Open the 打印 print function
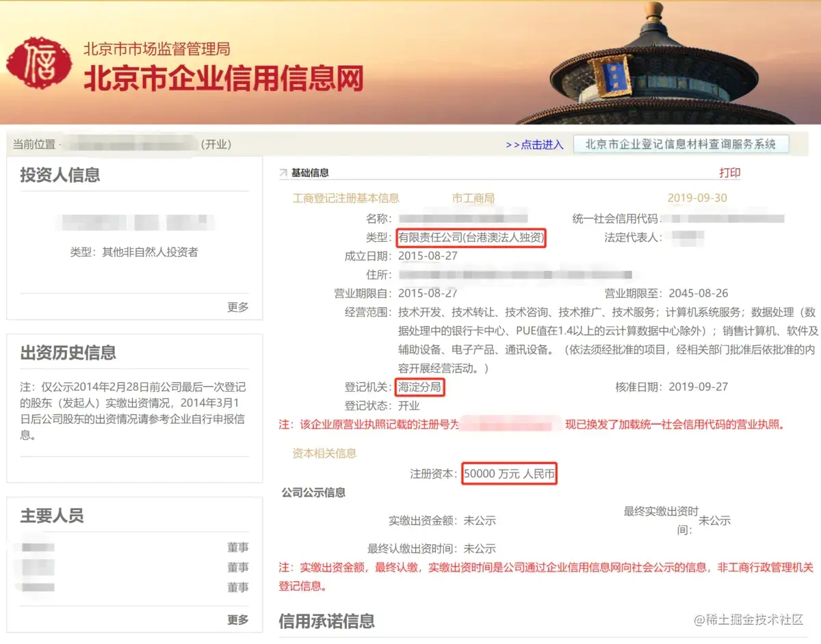The height and width of the screenshot is (644, 821). coord(730,172)
